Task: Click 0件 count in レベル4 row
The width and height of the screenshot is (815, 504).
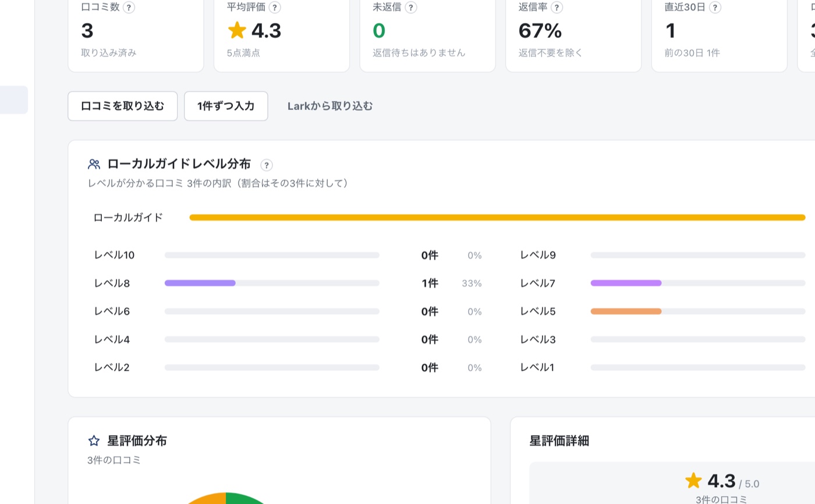Action: point(430,339)
